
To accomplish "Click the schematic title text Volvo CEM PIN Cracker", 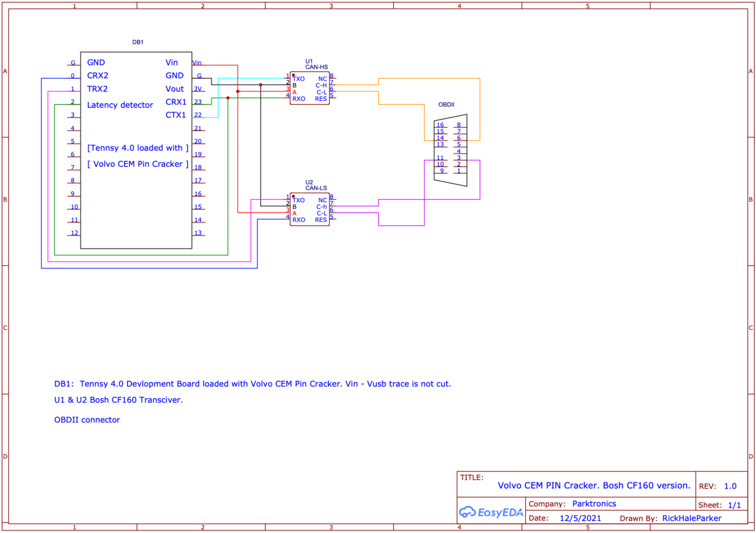I will coord(593,485).
